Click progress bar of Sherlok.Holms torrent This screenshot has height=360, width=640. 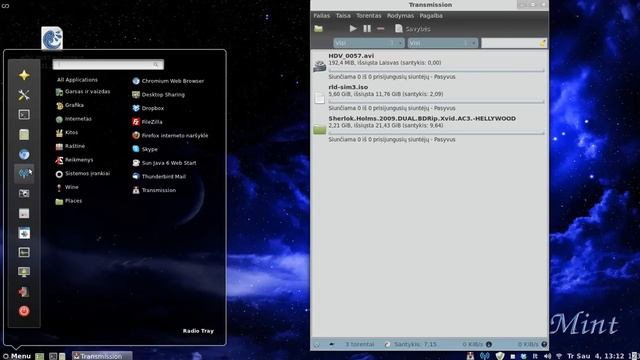(x=436, y=133)
